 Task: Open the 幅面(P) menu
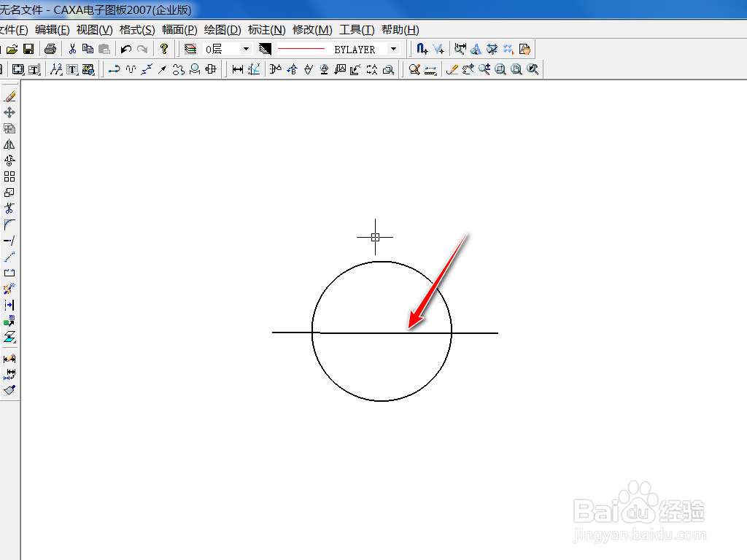click(x=179, y=30)
